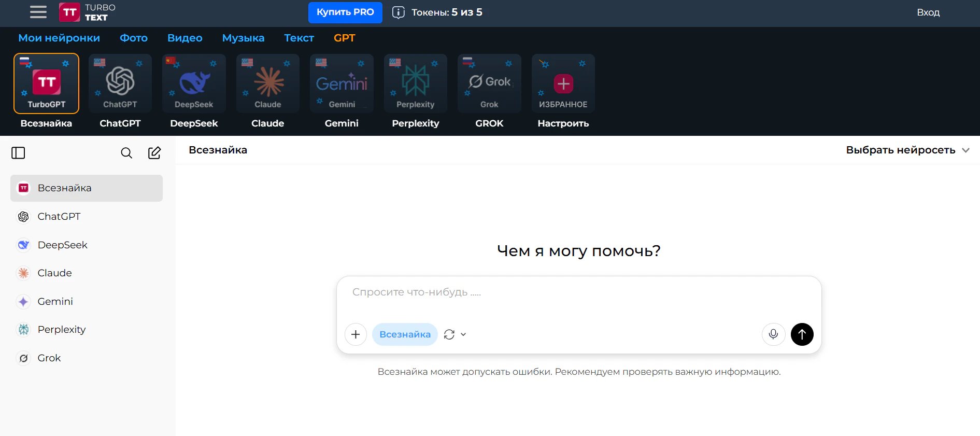The width and height of the screenshot is (980, 436).
Task: Open Всезнайка in the sidebar list
Action: click(x=87, y=188)
